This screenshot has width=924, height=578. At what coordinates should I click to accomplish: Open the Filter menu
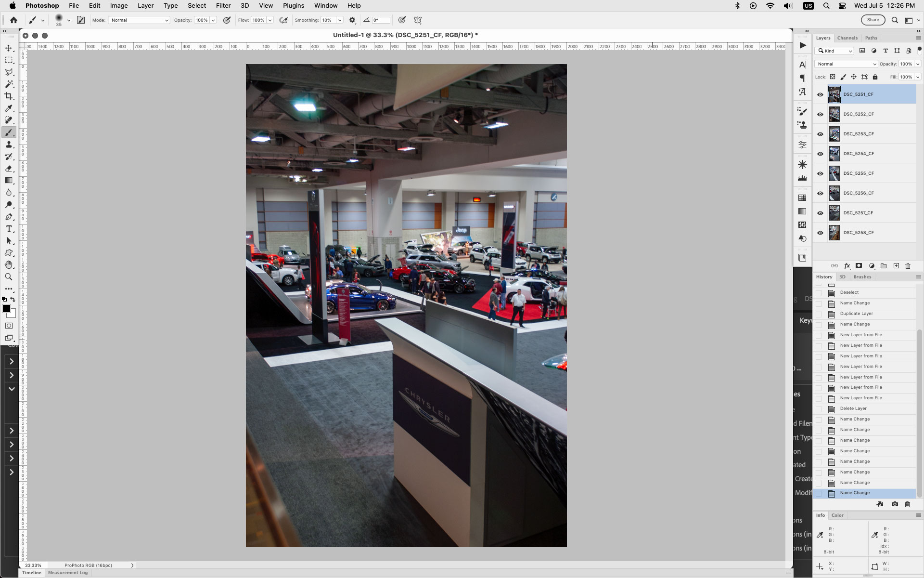point(223,5)
